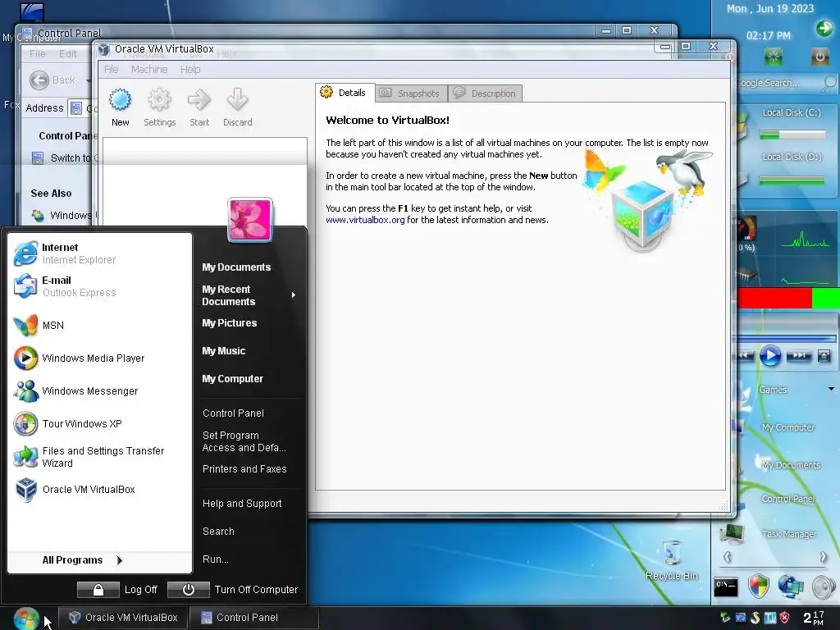Select the Details tab

(345, 93)
